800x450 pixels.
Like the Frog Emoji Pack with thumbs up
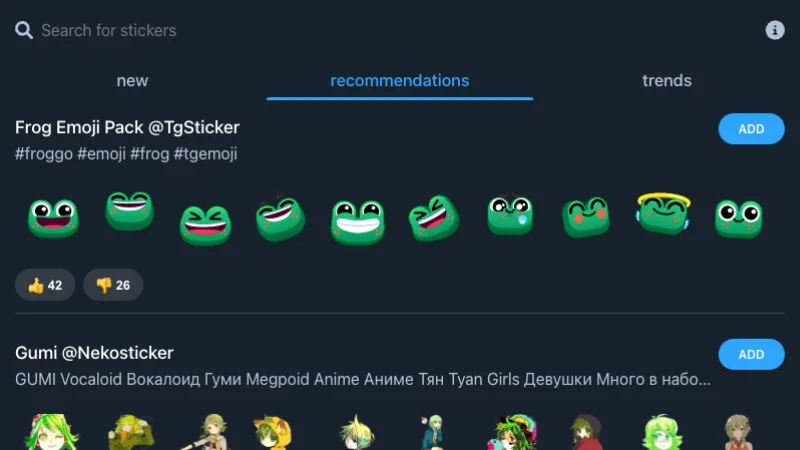[x=45, y=285]
